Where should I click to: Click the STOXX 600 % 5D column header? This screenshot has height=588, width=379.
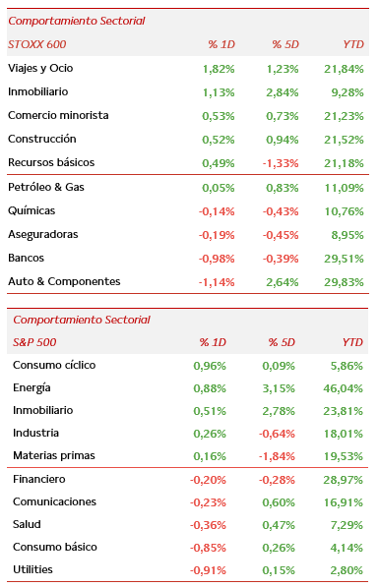tap(285, 44)
